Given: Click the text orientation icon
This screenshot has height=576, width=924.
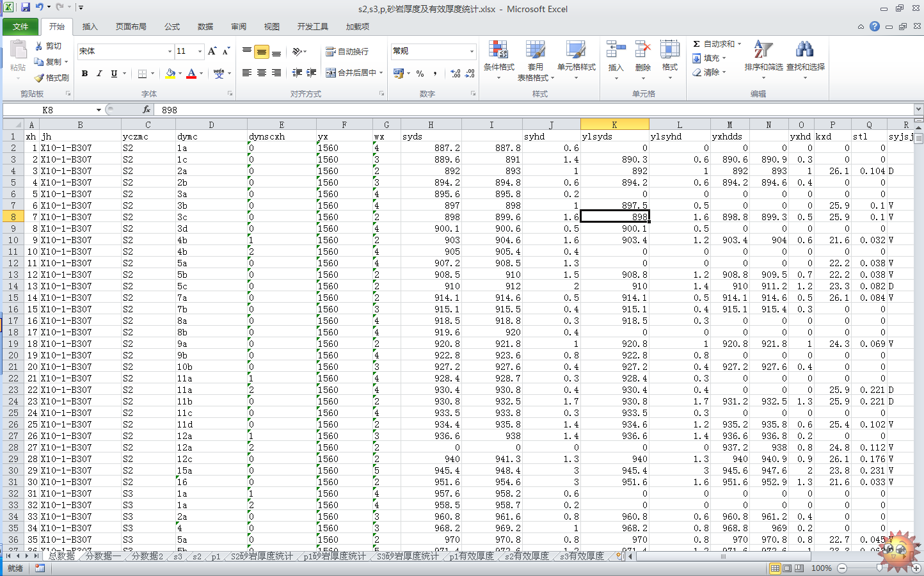Looking at the screenshot, I should (297, 51).
